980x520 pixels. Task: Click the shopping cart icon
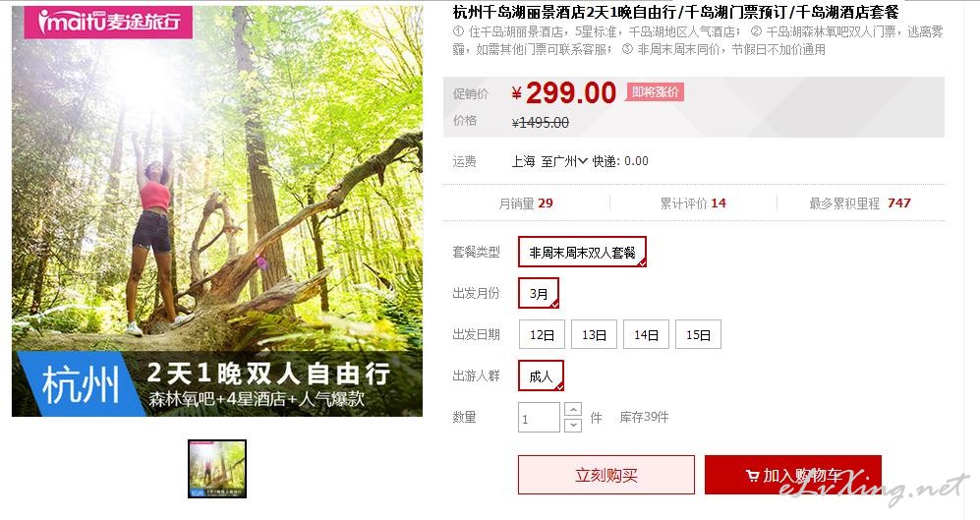(753, 476)
